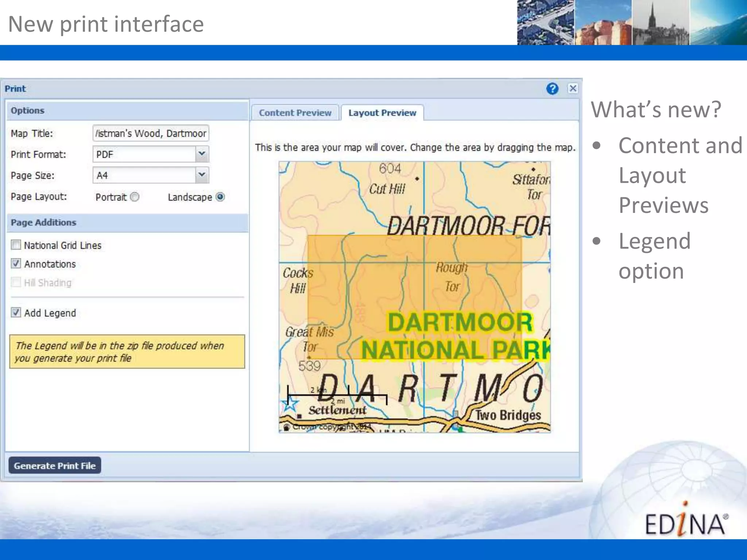The width and height of the screenshot is (747, 560).
Task: Click the blue help question mark icon
Action: 552,89
